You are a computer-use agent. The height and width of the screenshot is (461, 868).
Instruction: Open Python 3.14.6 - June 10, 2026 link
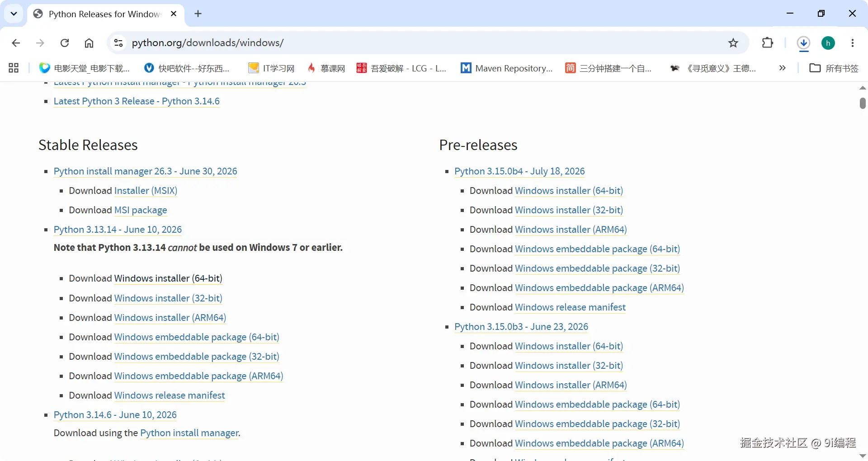tap(115, 415)
